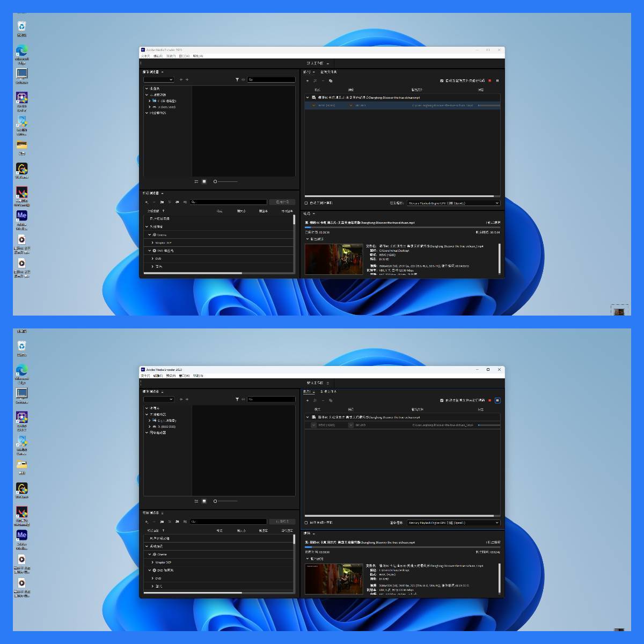Select 队列 tab in upper Media Encoder window

307,72
